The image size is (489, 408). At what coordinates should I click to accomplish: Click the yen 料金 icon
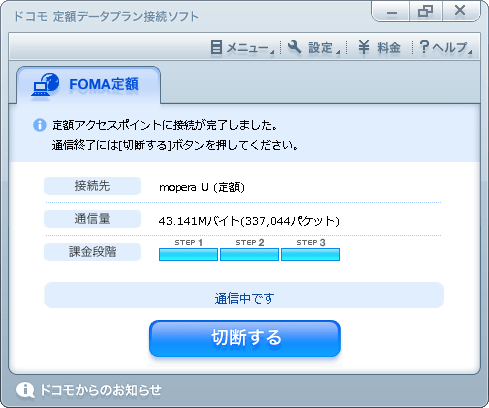[364, 47]
